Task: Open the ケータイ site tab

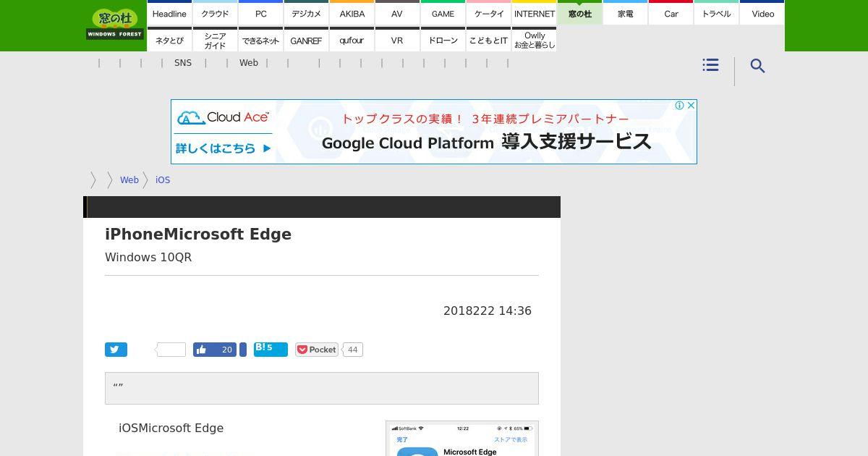Action: [x=488, y=12]
